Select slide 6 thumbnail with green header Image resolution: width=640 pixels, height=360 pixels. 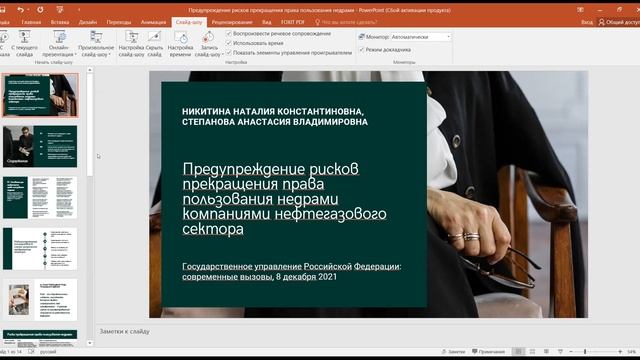coord(40,338)
